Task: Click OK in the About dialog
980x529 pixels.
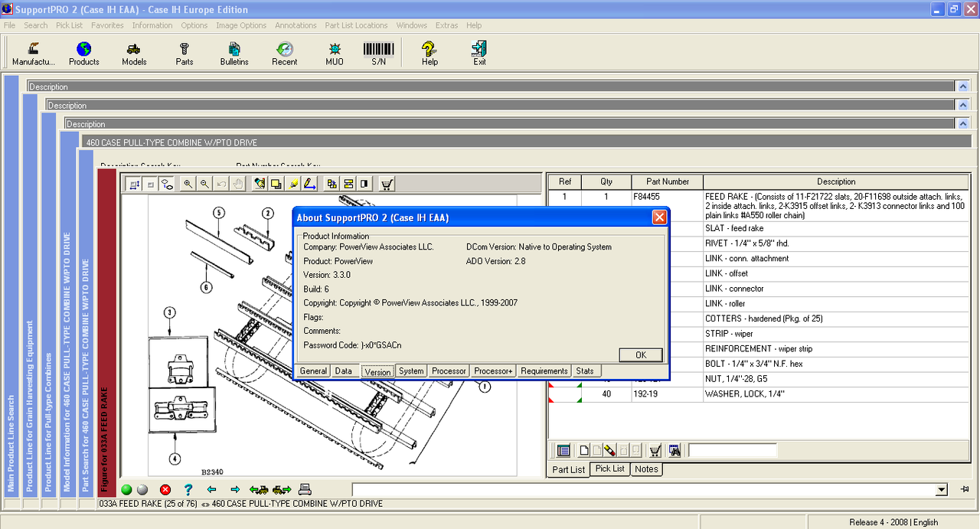Action: (x=641, y=355)
